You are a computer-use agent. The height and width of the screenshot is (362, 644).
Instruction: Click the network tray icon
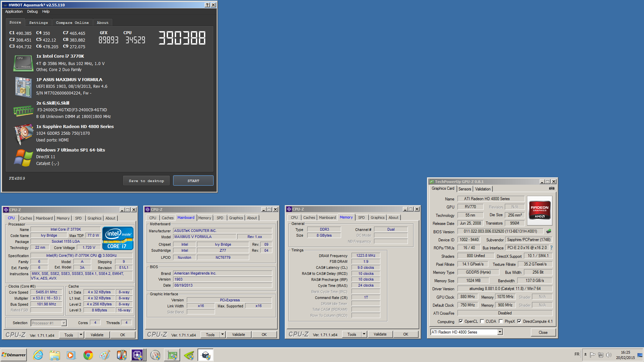tap(601, 355)
